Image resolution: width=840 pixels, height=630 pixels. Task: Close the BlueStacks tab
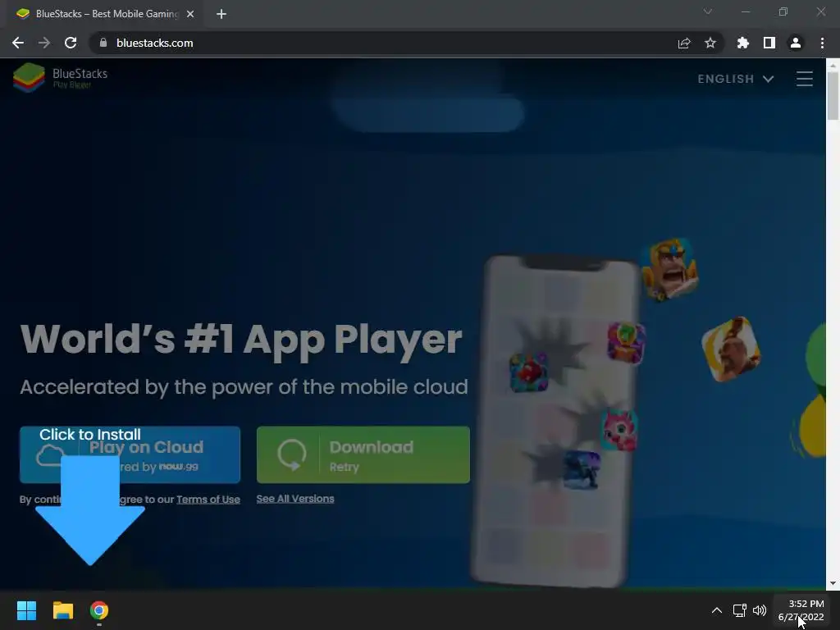click(190, 14)
